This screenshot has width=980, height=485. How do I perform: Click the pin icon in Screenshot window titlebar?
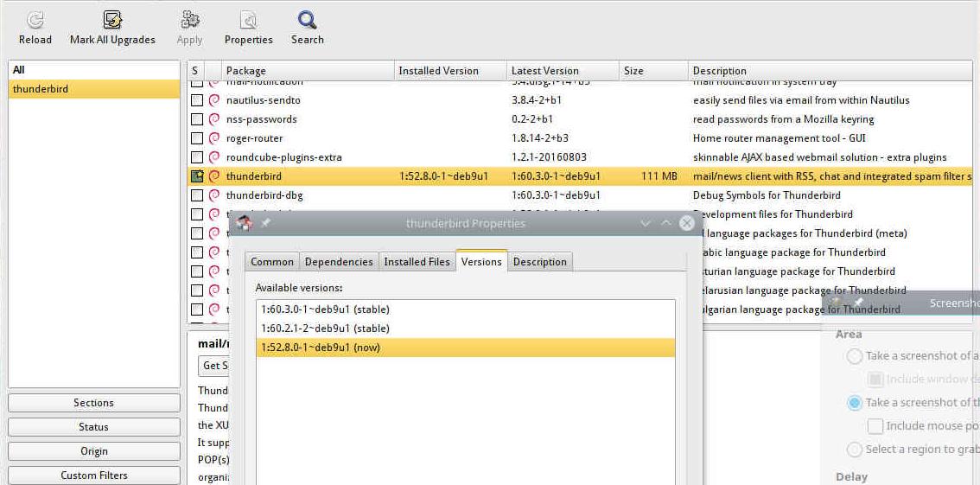[858, 303]
